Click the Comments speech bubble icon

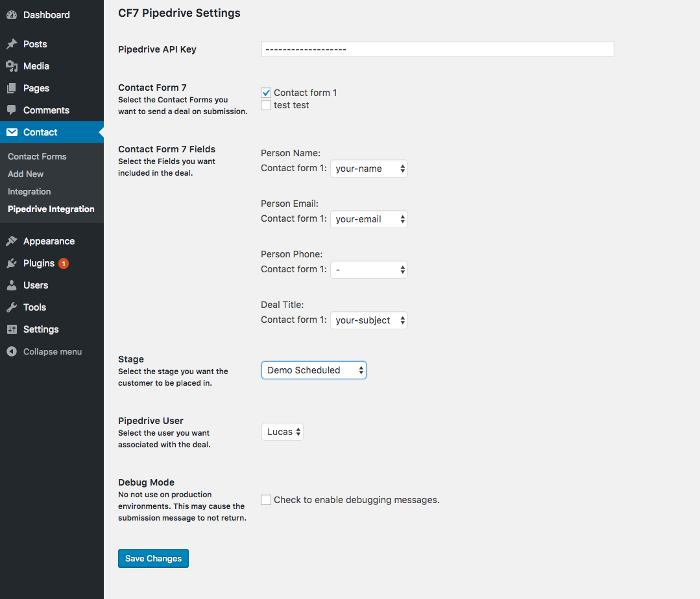[x=12, y=110]
